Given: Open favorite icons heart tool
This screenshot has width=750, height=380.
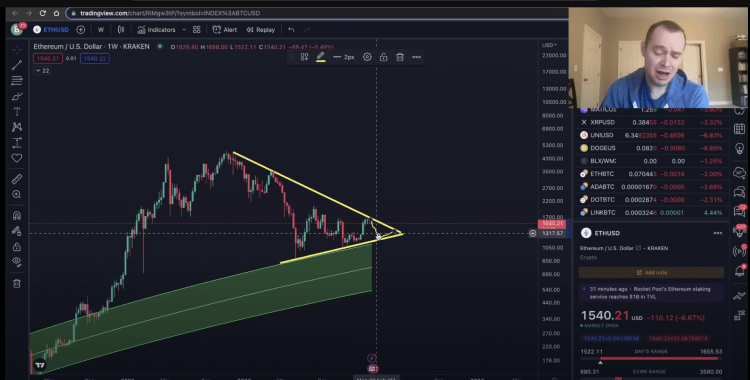Looking at the screenshot, I should (17, 157).
